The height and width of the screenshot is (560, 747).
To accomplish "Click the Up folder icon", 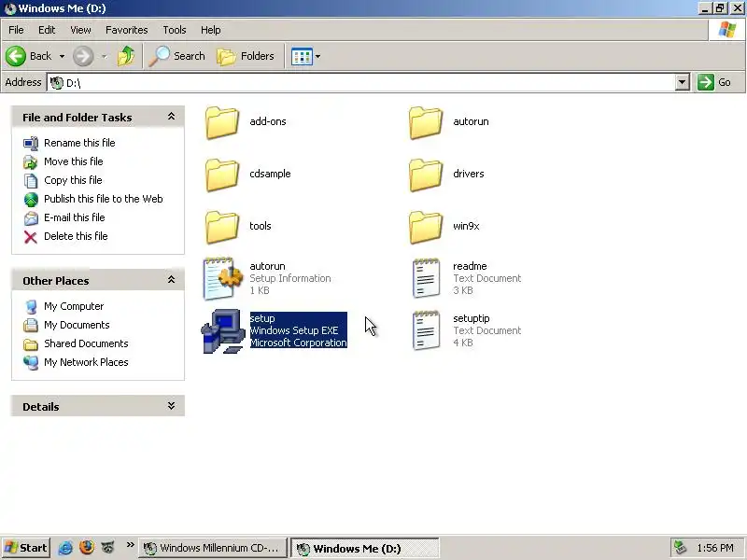I will (x=126, y=56).
